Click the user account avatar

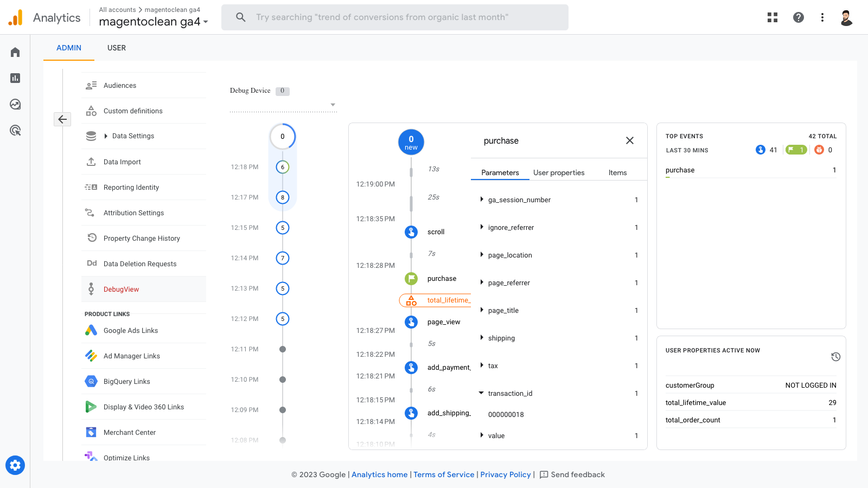coord(846,17)
